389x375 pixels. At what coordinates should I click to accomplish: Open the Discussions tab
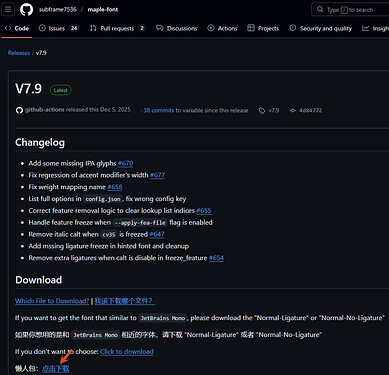point(177,28)
